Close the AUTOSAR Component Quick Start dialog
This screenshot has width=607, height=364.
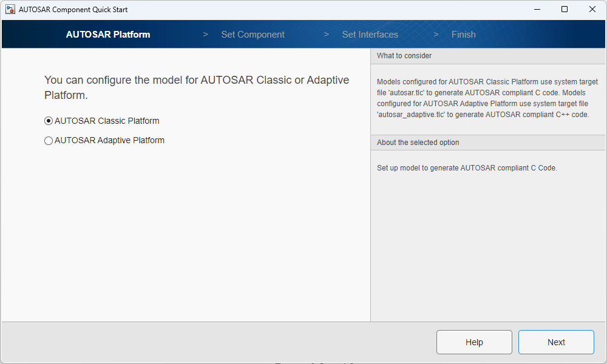pyautogui.click(x=592, y=10)
